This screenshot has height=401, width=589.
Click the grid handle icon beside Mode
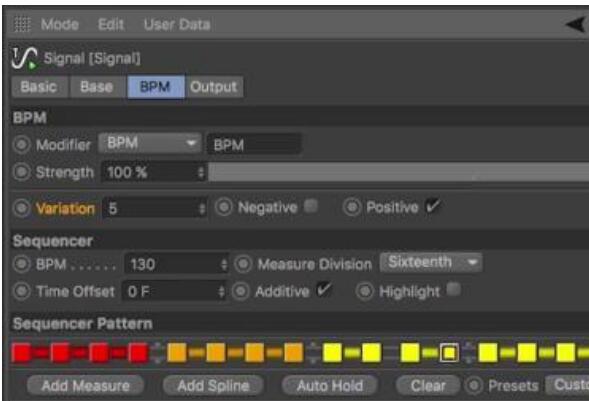click(x=22, y=25)
